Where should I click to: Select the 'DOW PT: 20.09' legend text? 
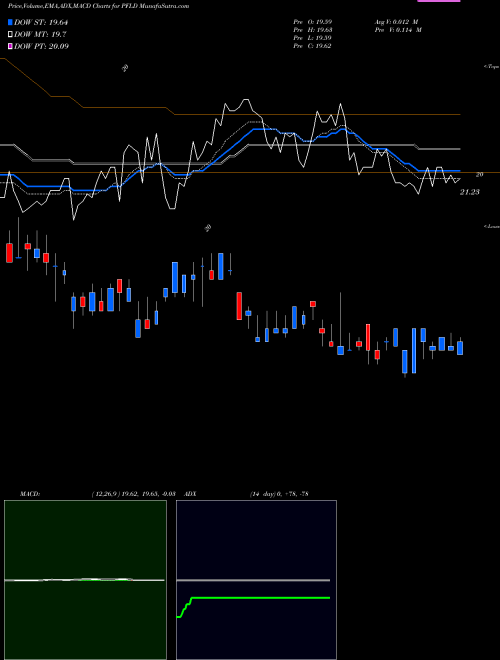41,46
